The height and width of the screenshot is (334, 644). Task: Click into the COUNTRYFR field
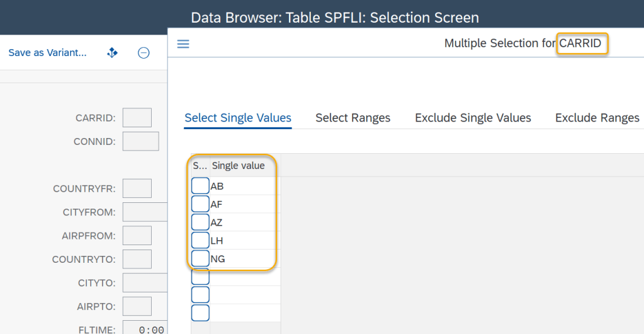coord(137,188)
